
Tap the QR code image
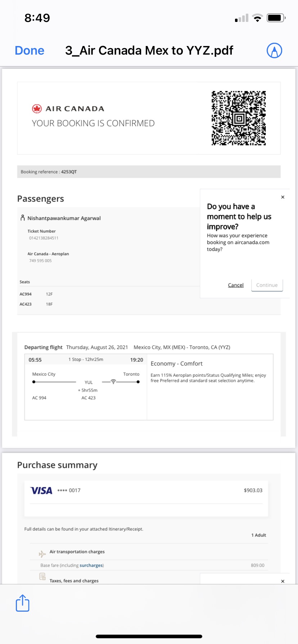pos(239,118)
